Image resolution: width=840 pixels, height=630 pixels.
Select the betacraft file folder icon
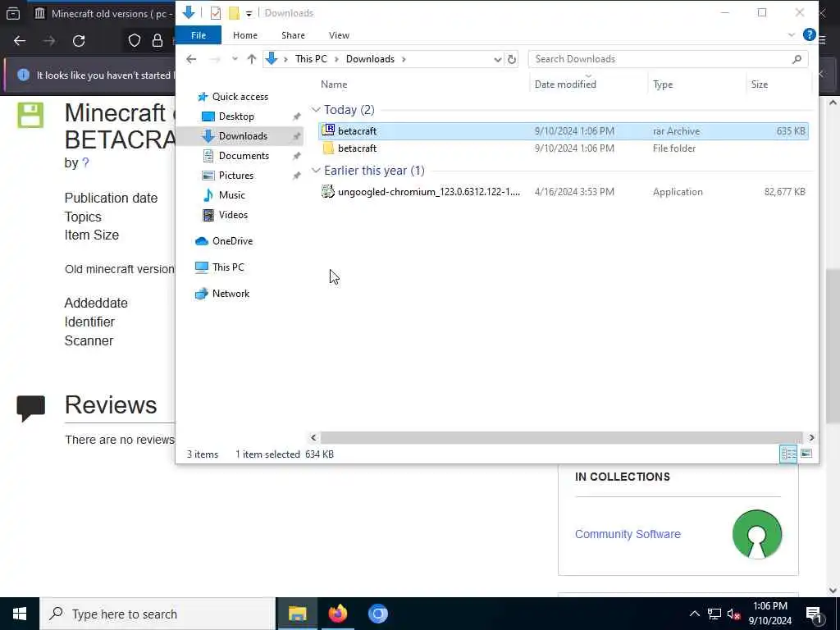[328, 148]
